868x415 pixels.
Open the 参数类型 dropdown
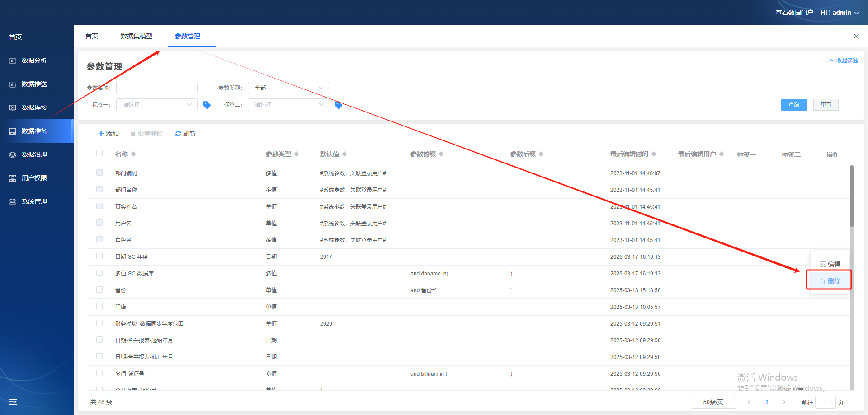coord(288,88)
